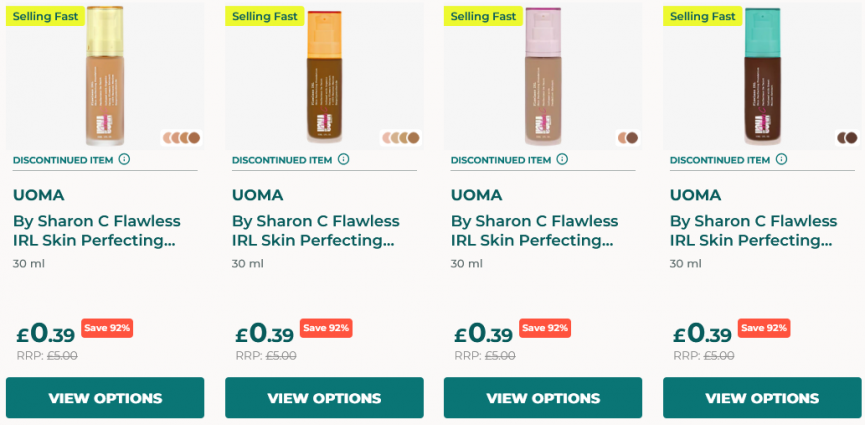Click View Options on fourth product

click(x=762, y=398)
